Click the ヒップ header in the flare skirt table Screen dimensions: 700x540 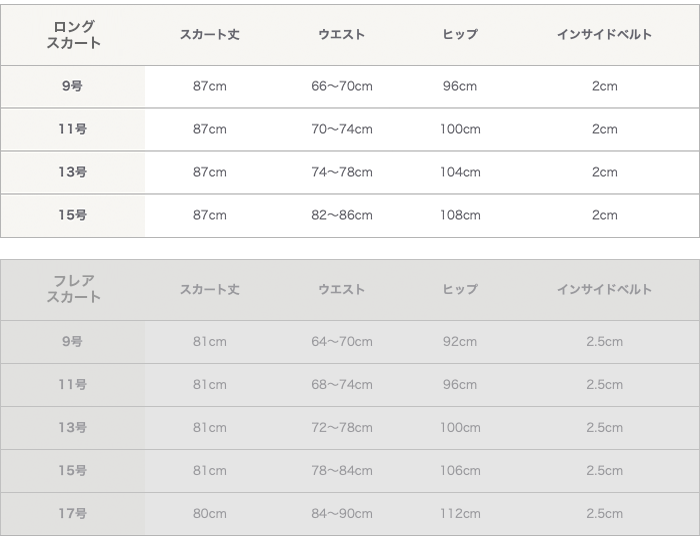coord(460,290)
